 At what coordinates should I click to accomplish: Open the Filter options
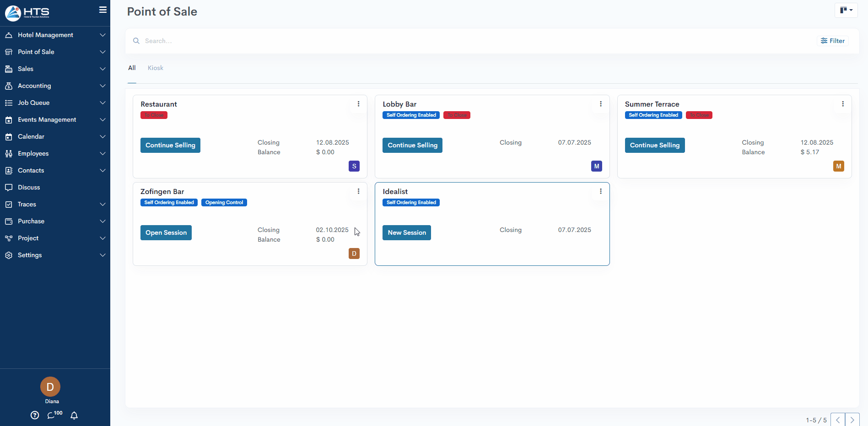click(832, 41)
